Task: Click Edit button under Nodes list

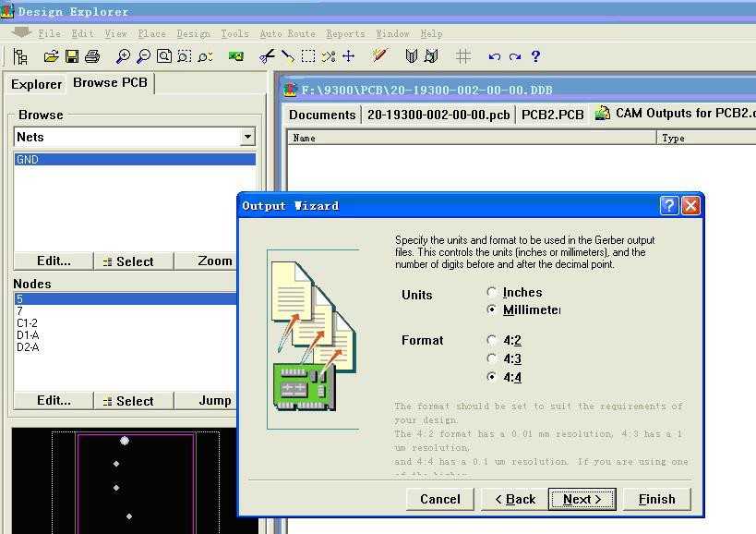Action: click(x=54, y=400)
